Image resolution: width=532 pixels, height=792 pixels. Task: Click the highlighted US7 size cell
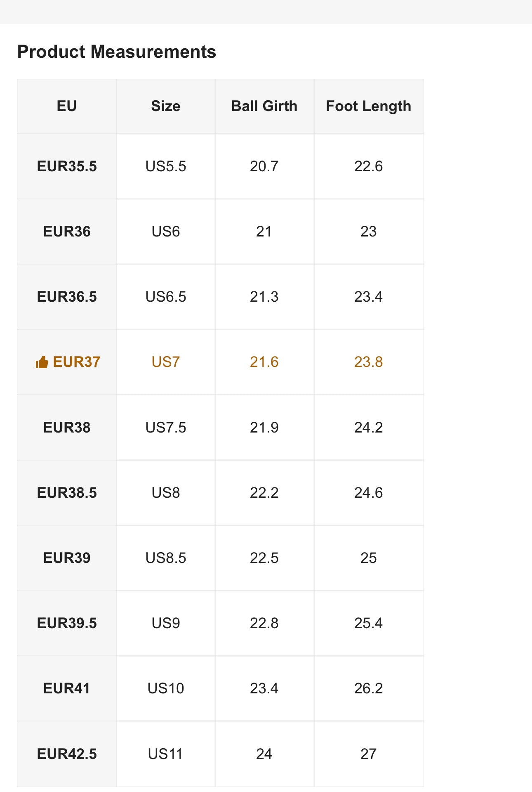[x=165, y=362]
